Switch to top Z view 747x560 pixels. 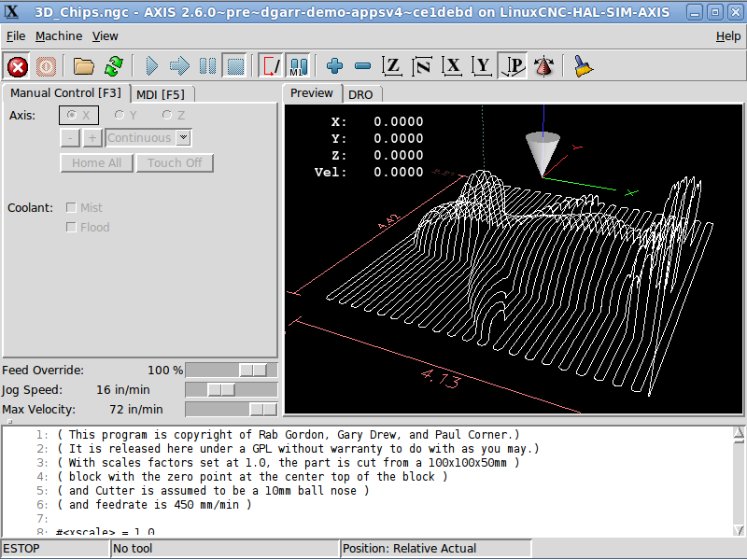coord(393,66)
